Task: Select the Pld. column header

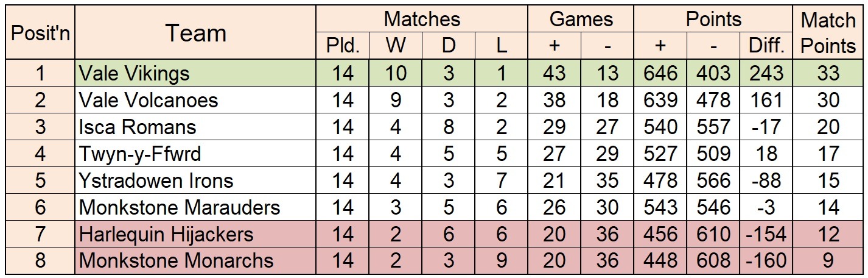Action: [343, 46]
